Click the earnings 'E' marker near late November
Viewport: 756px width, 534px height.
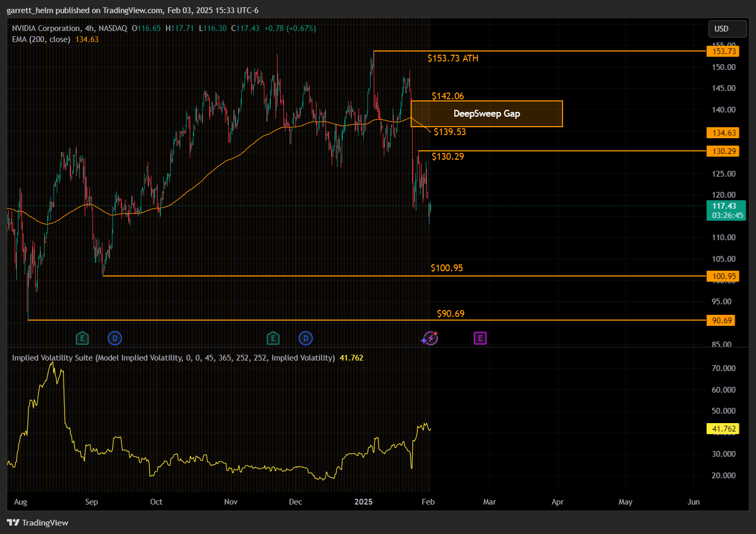[x=272, y=338]
